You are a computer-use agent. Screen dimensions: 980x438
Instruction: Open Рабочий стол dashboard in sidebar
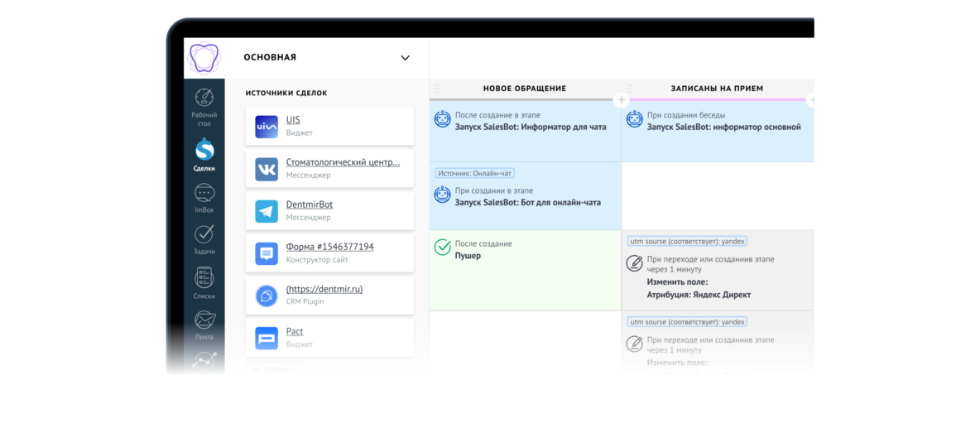pos(204,108)
